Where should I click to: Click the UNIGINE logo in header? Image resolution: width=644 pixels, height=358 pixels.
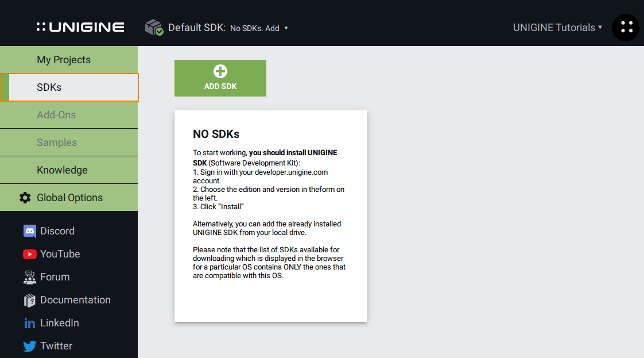click(x=80, y=27)
